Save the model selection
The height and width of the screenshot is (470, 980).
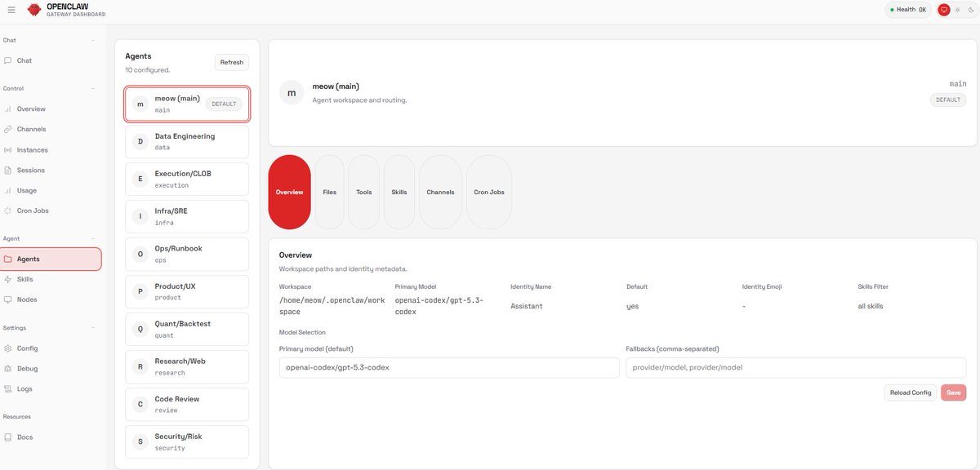[953, 392]
